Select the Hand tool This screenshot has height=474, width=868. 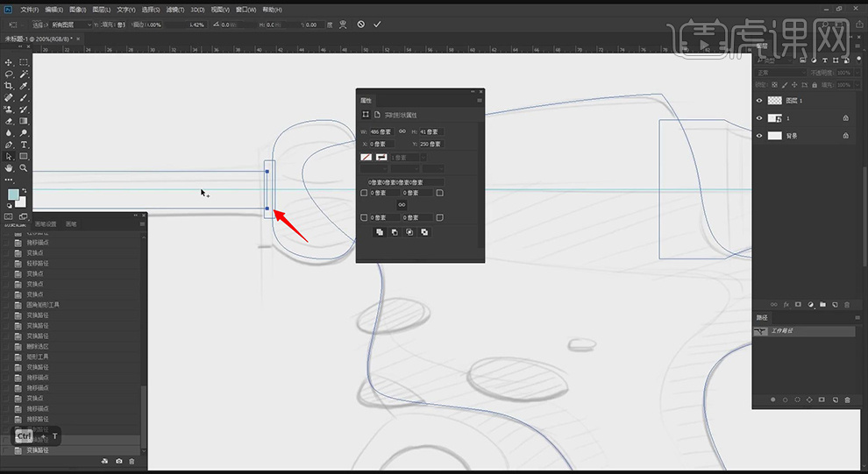[x=9, y=167]
